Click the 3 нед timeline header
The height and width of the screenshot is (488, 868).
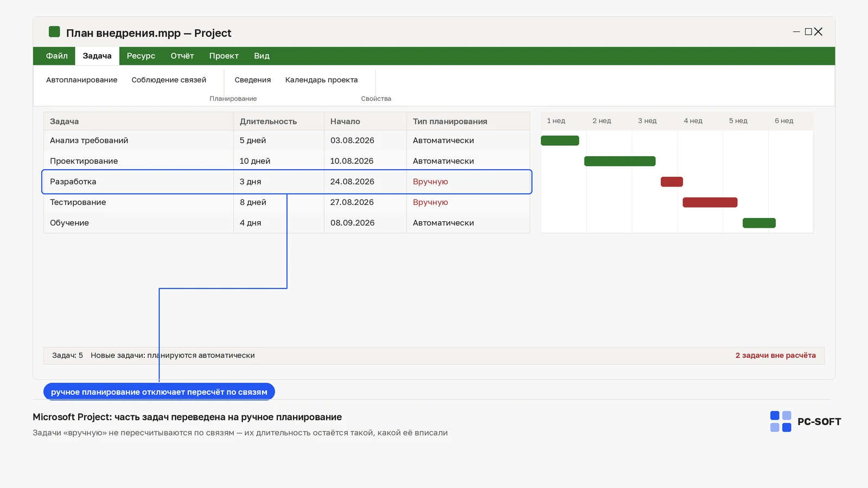[x=647, y=121]
